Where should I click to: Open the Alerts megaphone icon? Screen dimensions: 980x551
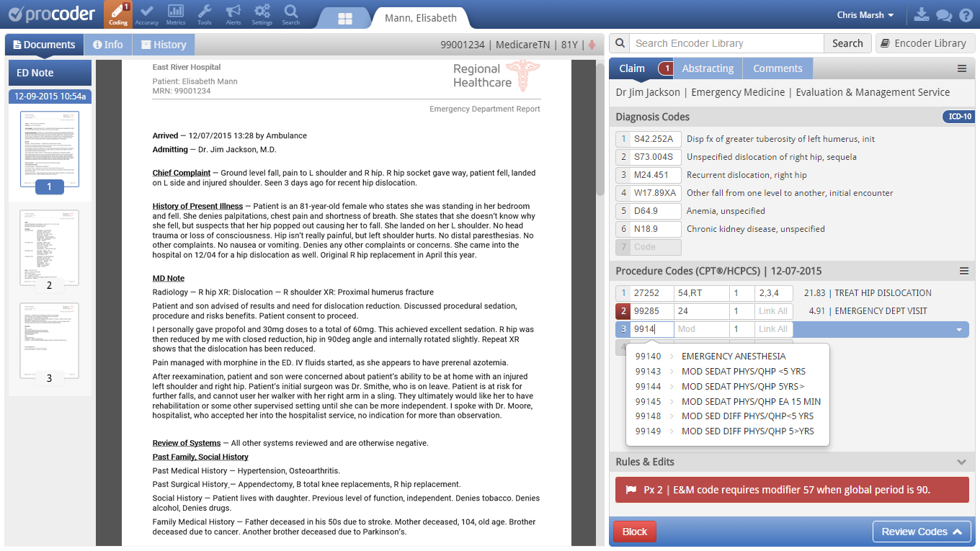coord(233,14)
